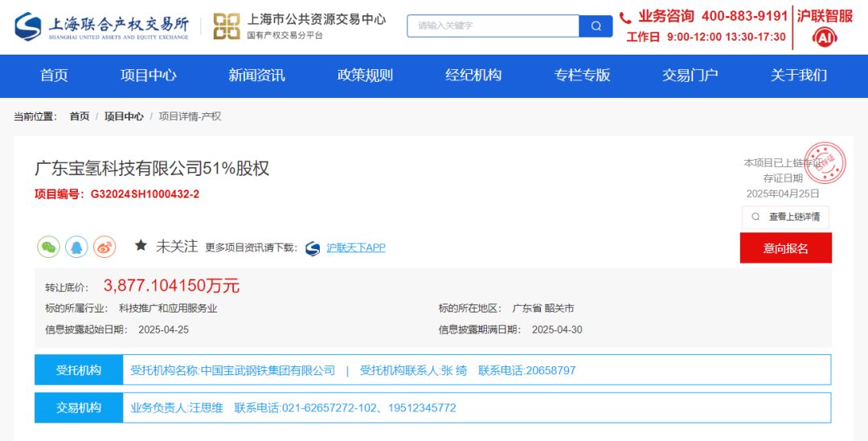Click the blue search magnifier button
868x441 pixels.
tap(596, 26)
